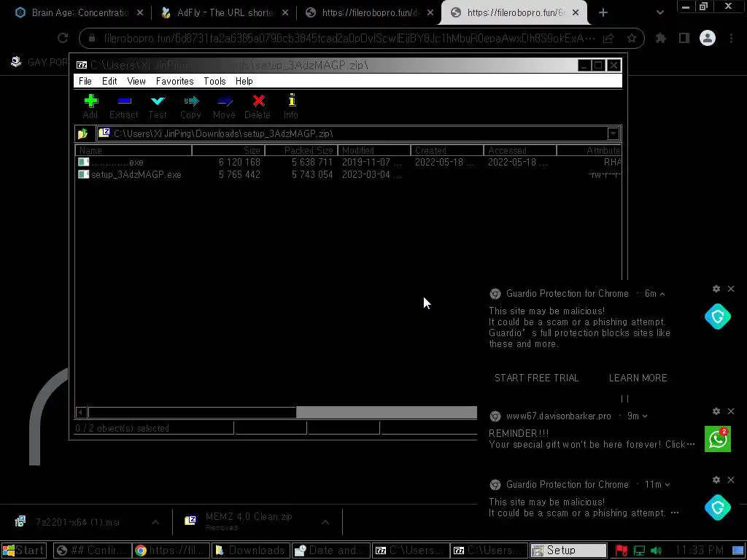Viewport: 747px width, 560px height.
Task: Click the bookmark star icon in the address bar
Action: [x=632, y=38]
